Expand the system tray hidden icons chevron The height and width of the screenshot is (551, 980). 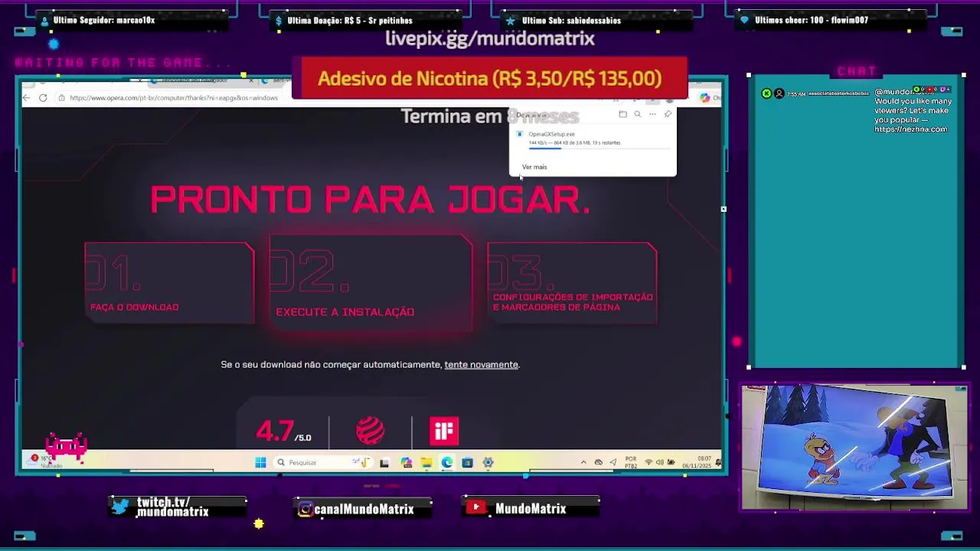coord(583,462)
